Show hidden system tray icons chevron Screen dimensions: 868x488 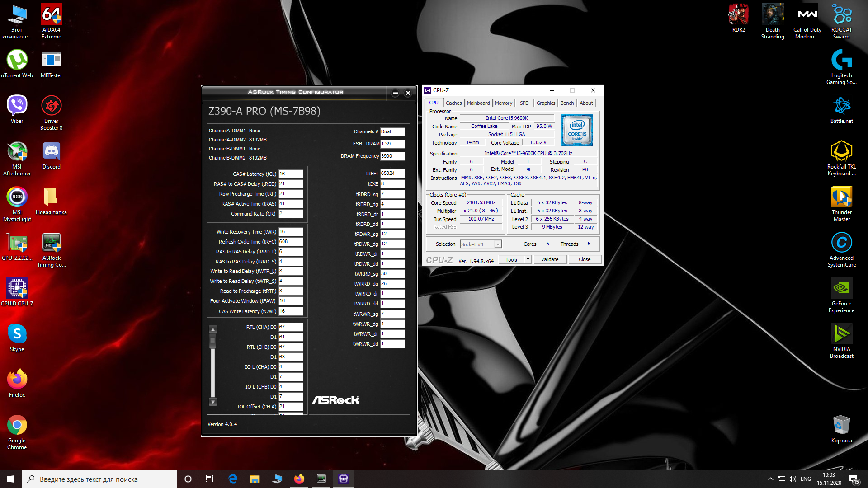770,479
